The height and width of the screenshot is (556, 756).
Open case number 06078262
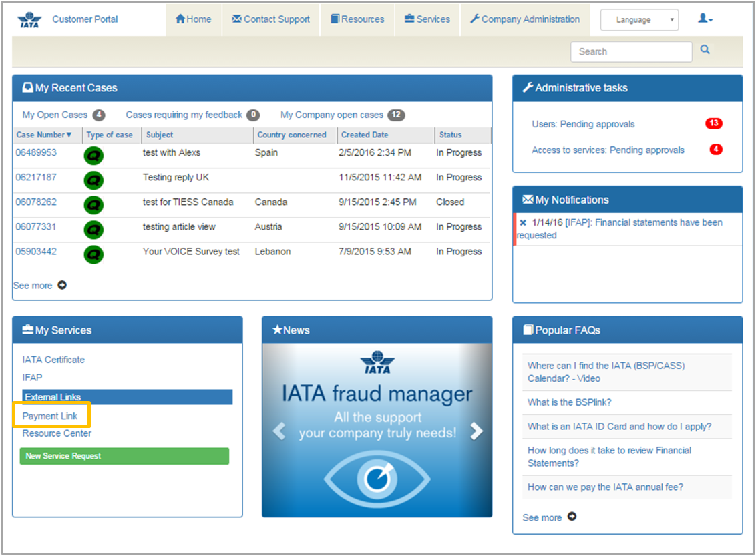36,202
